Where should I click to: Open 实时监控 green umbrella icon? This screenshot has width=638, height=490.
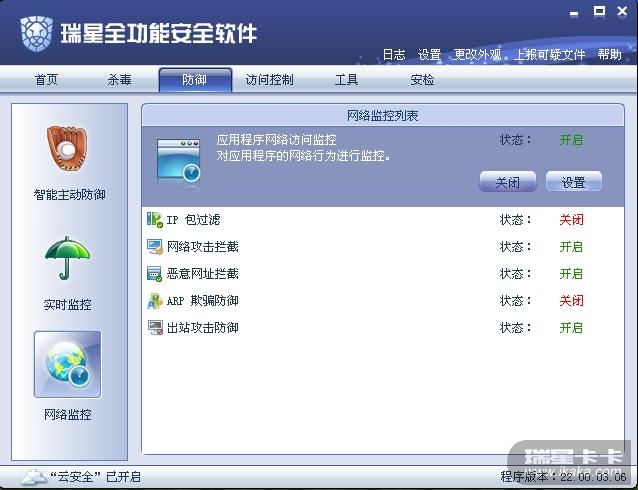click(67, 258)
